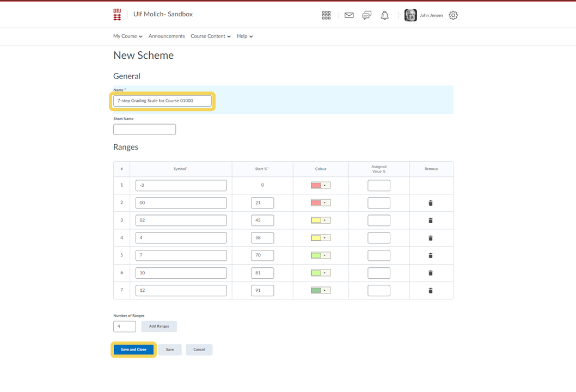The width and height of the screenshot is (576, 392).
Task: Remove the range with symbol 7
Action: pyautogui.click(x=431, y=255)
